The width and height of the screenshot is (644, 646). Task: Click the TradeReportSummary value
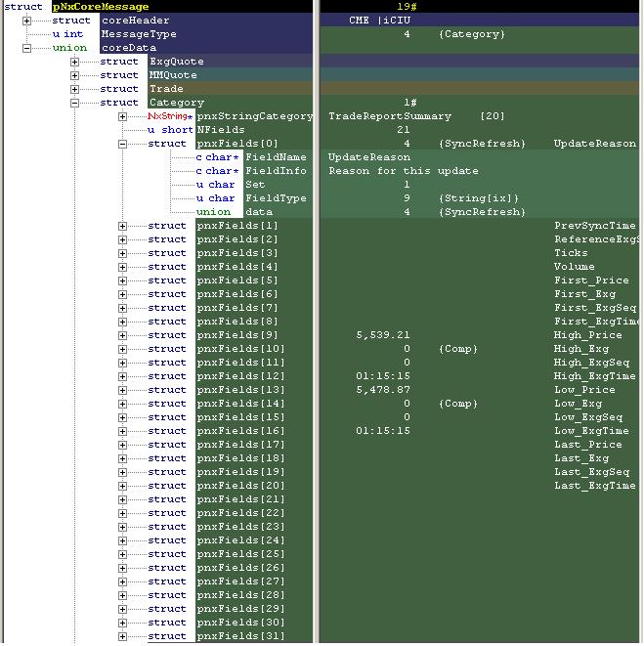point(390,116)
